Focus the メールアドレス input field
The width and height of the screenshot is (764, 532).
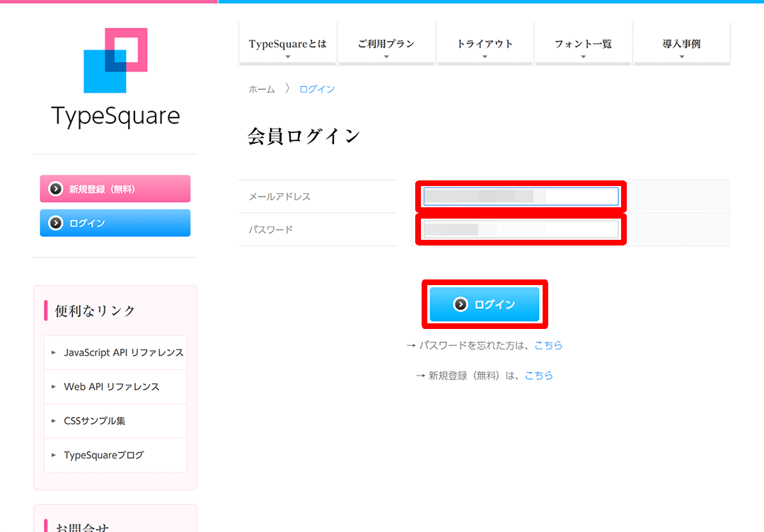click(521, 197)
